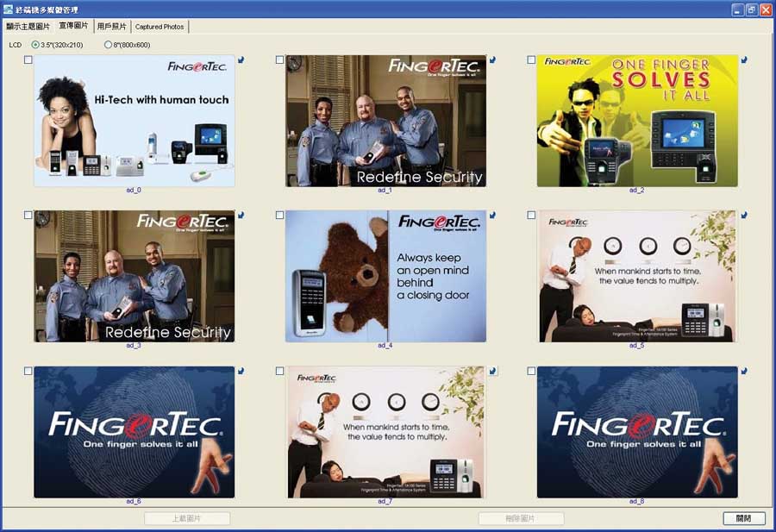
Task: Click the blue arrow icon beside ad_2
Action: click(744, 59)
